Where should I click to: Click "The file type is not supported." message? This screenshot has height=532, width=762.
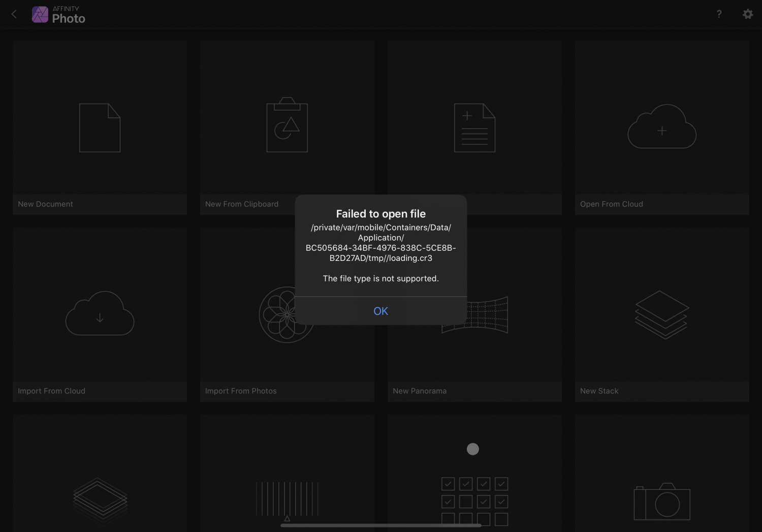click(381, 278)
